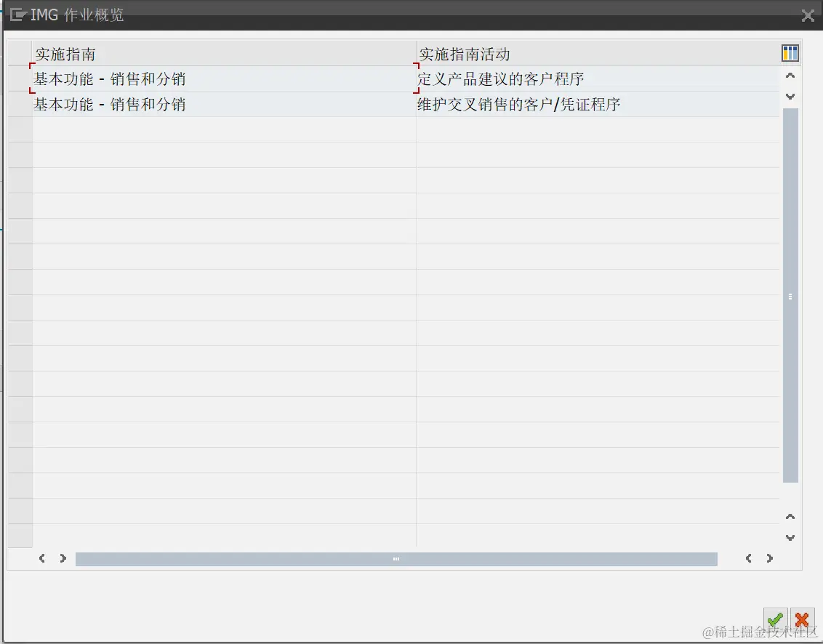
Task: Open the dialog title bar menu icon
Action: click(x=18, y=15)
